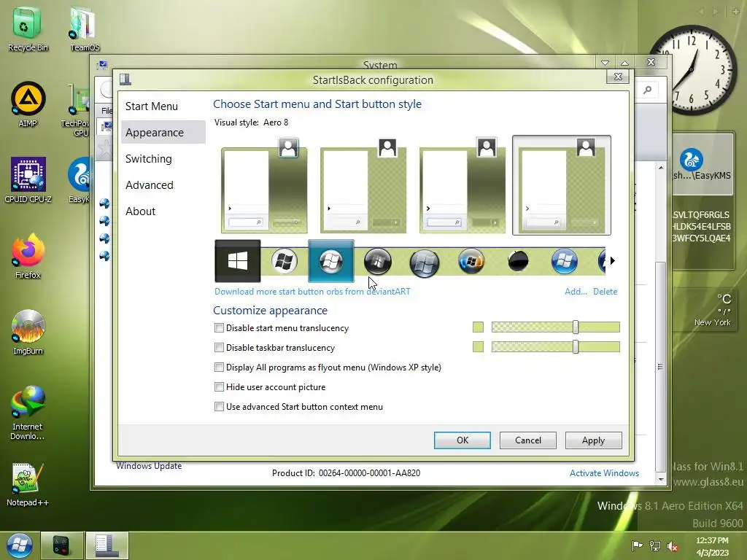This screenshot has height=560, width=747.
Task: Choose the silver glass Windows orb
Action: point(285,262)
